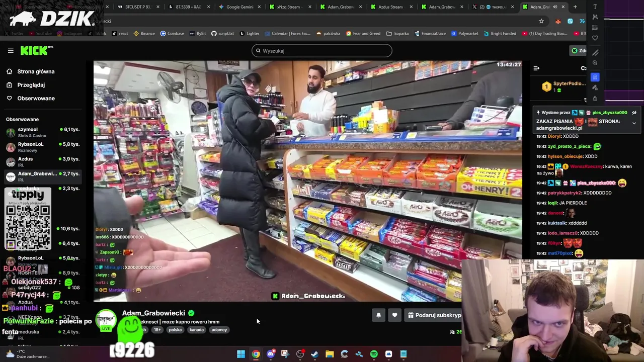Open OBS Studio from the taskbar

300,354
